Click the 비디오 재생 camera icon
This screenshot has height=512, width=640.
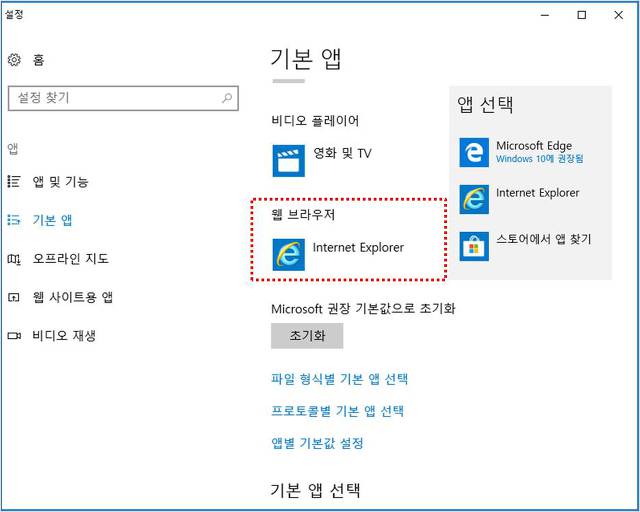coord(14,336)
